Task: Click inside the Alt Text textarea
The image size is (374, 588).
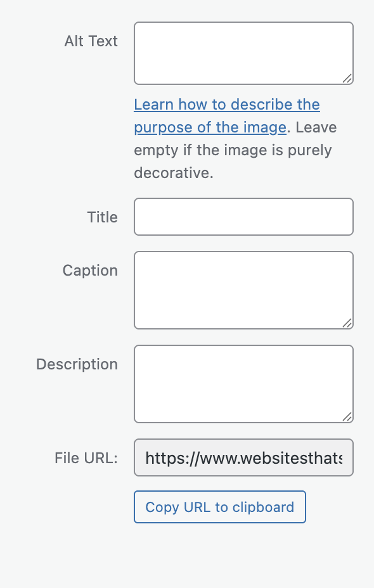Action: click(243, 51)
